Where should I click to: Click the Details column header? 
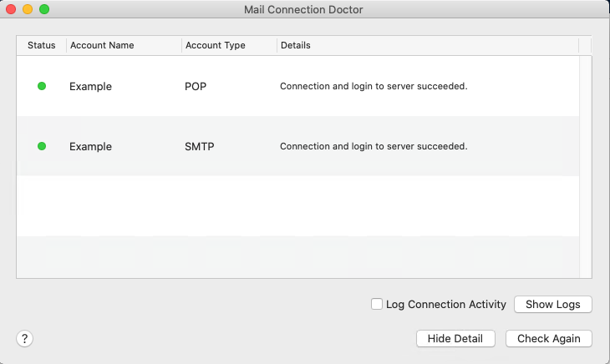click(x=295, y=45)
